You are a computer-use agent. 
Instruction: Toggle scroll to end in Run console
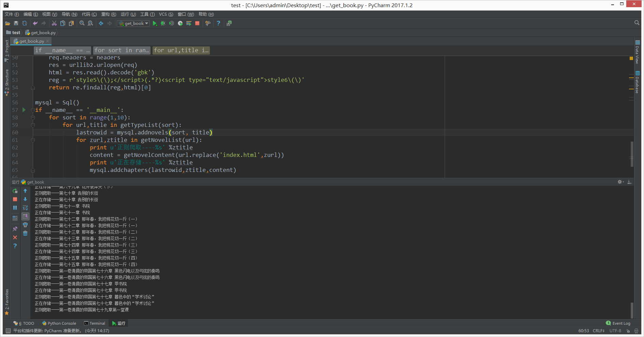click(25, 216)
